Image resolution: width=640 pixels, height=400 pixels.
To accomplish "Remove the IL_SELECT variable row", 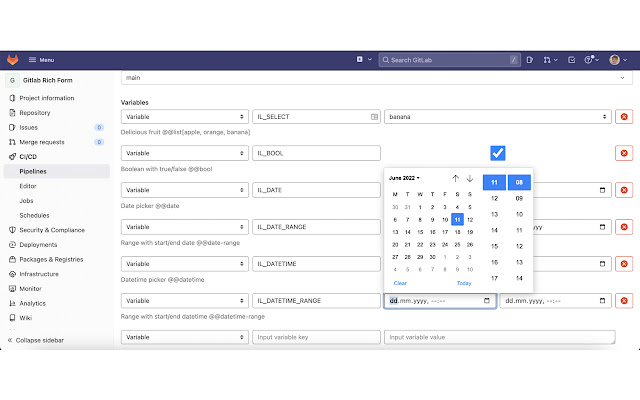I will [x=624, y=117].
